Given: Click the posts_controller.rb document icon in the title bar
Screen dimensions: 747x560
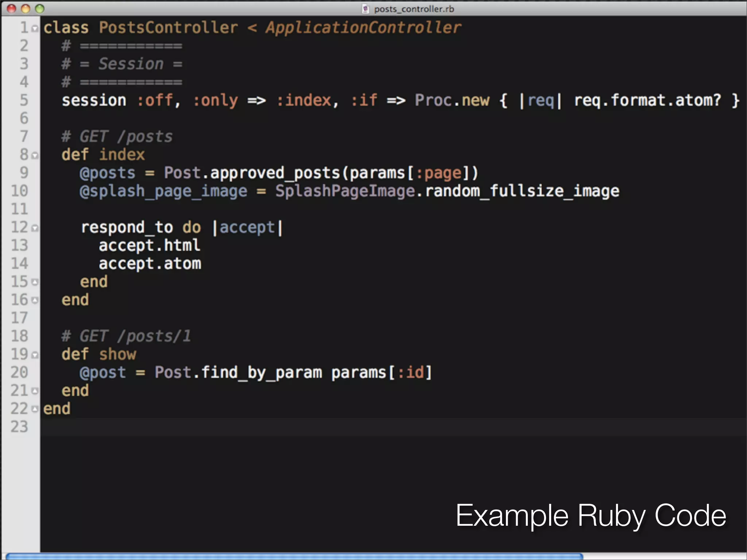Looking at the screenshot, I should [x=365, y=9].
